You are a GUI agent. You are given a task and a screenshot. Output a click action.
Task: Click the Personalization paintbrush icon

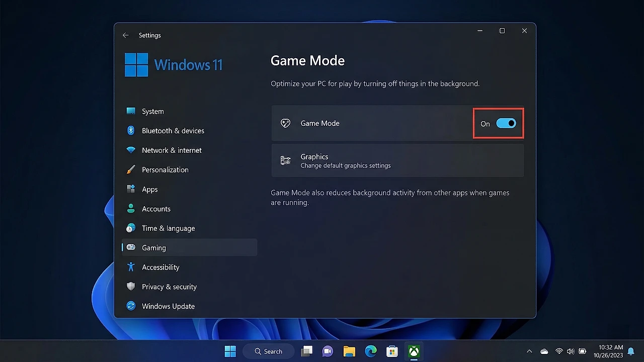[x=131, y=170]
